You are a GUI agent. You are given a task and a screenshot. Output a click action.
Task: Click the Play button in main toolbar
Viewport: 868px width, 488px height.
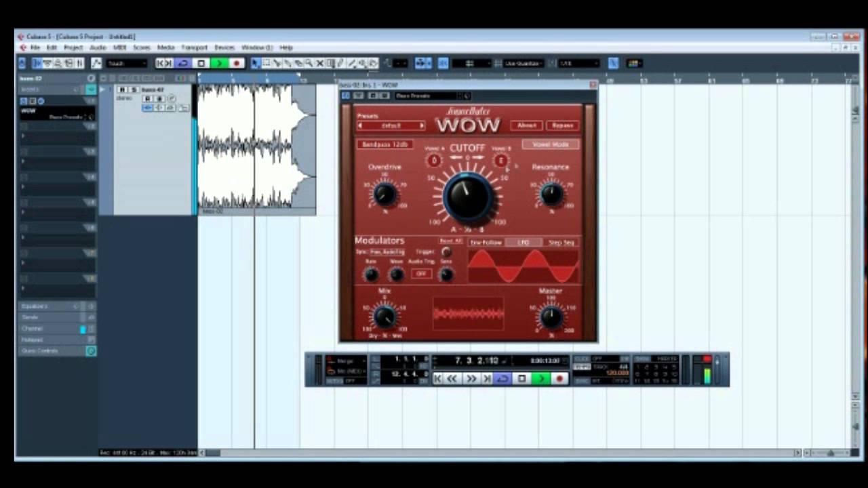218,63
